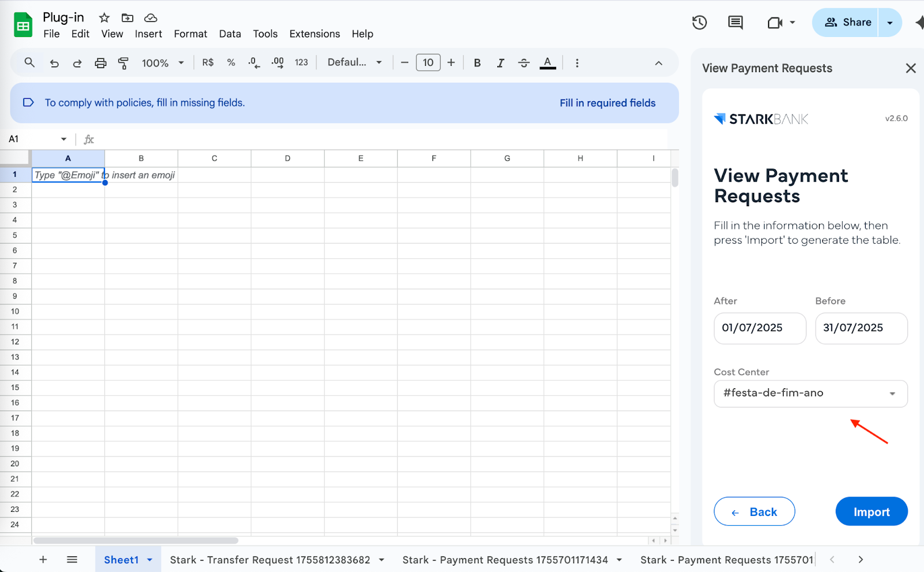This screenshot has height=572, width=924.
Task: Click Fill in required fields link
Action: pos(608,103)
